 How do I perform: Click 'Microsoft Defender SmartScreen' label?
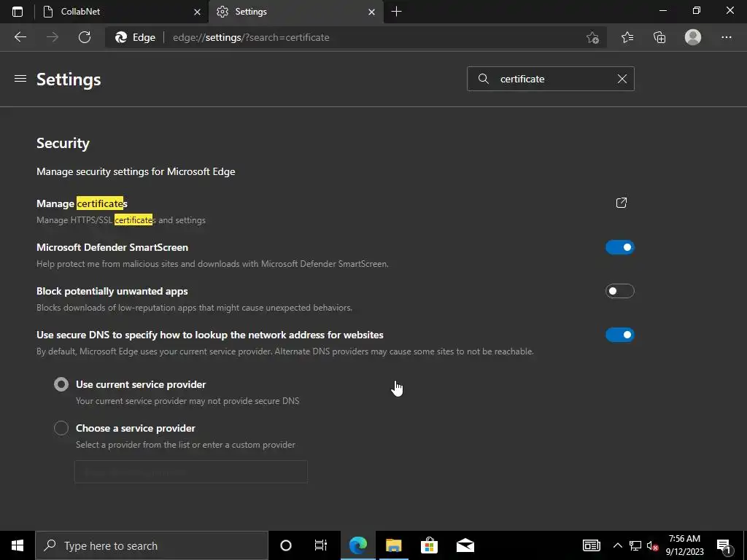(112, 247)
